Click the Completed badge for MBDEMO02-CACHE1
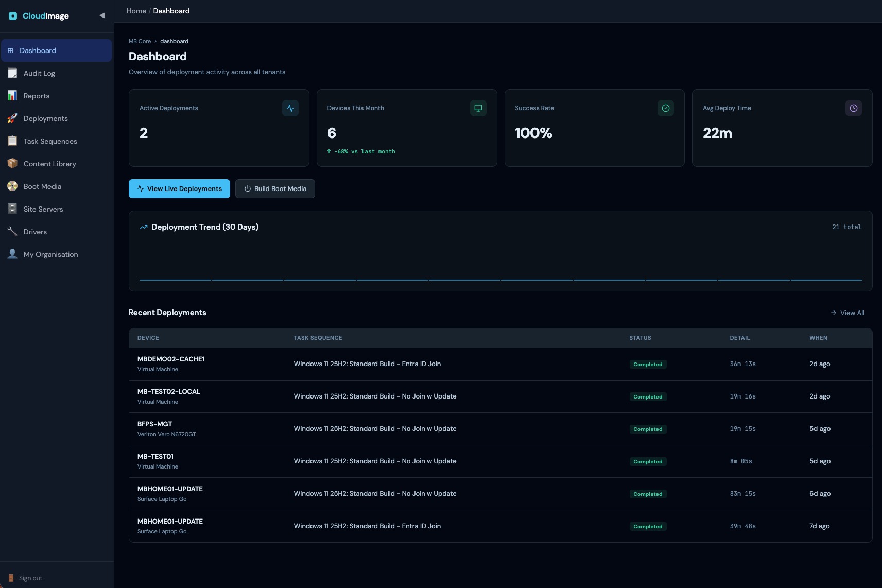 (648, 364)
